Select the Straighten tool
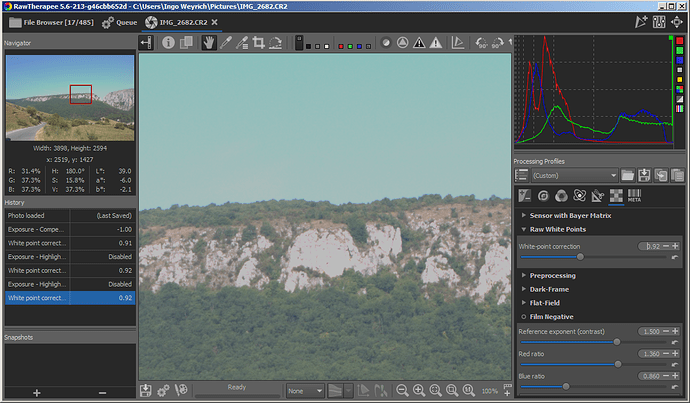This screenshot has height=403, width=690. pyautogui.click(x=275, y=43)
